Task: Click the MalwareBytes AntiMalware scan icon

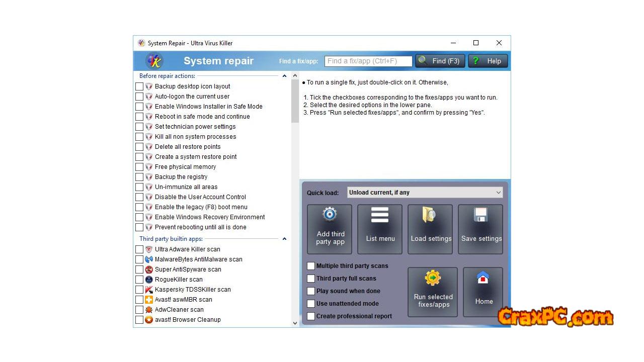Action: pos(149,259)
